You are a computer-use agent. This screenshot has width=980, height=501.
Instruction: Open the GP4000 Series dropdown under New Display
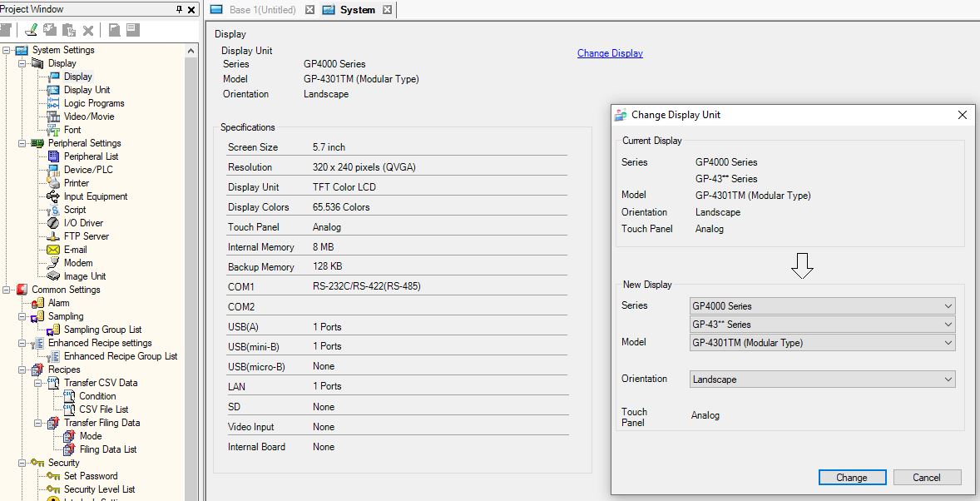823,306
